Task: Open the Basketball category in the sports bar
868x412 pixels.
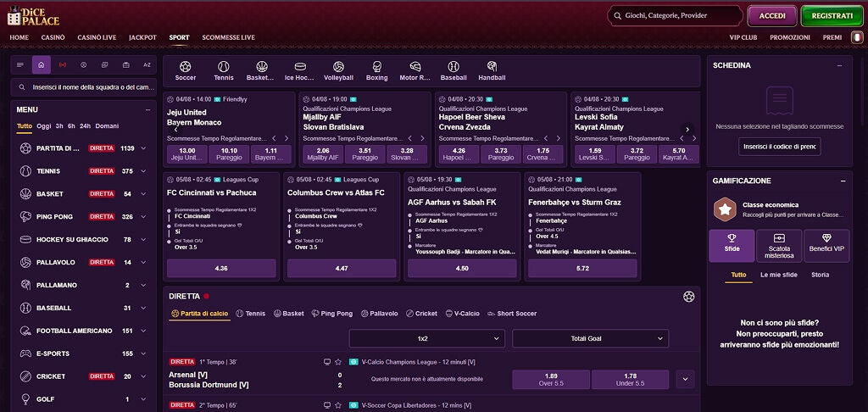Action: point(261,71)
